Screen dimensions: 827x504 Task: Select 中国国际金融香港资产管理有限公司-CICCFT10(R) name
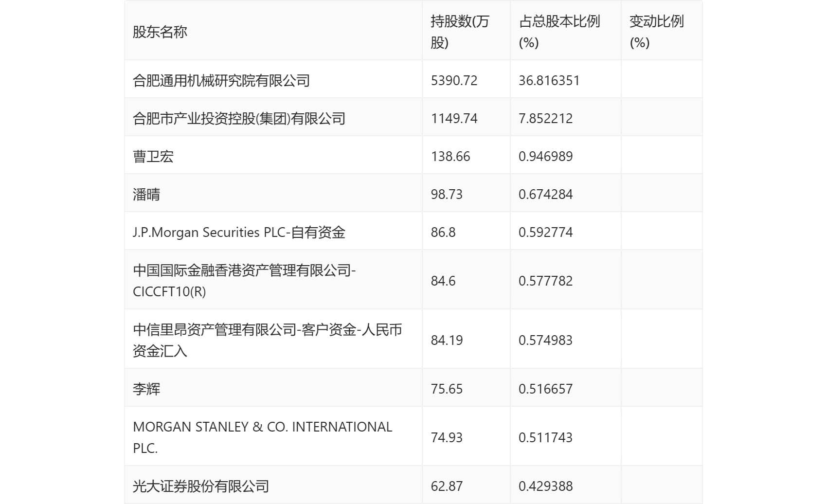point(244,281)
